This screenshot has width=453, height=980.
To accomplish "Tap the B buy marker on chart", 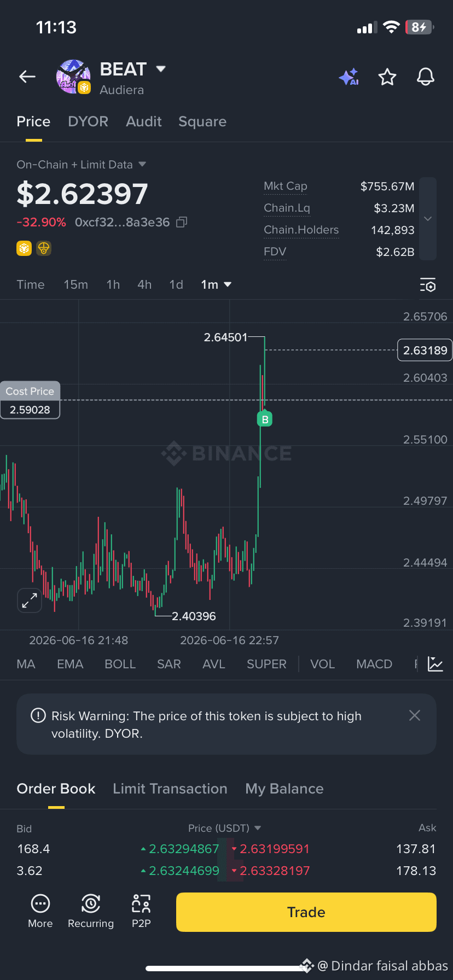I will pos(265,419).
